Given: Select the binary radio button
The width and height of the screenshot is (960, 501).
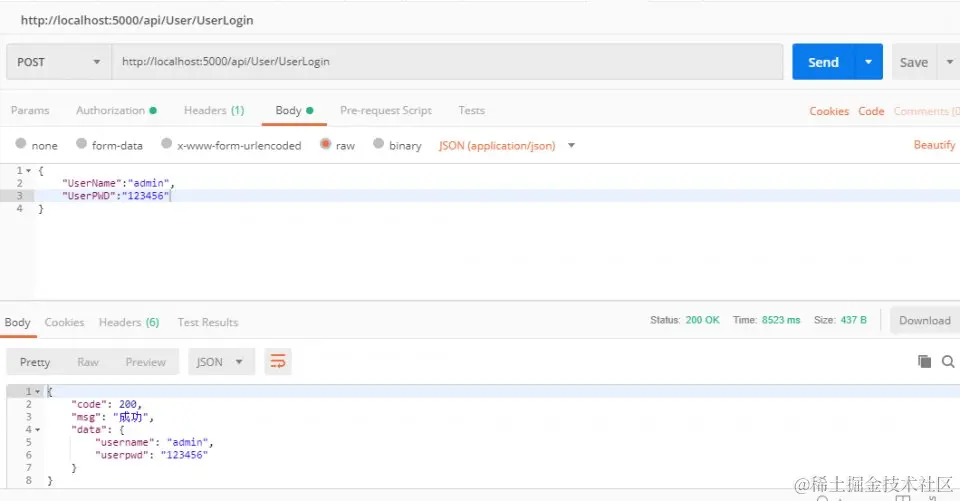Looking at the screenshot, I should (378, 143).
